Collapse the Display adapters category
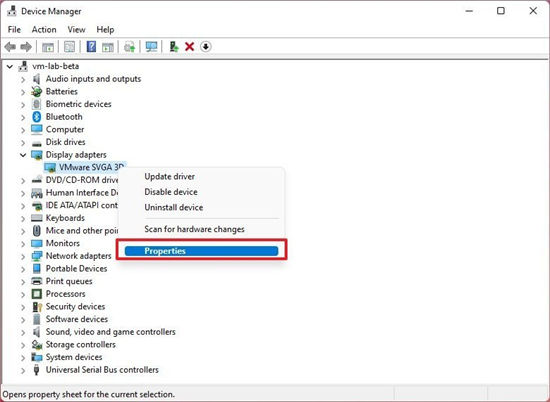Screen dimensions: 550x402 coord(23,155)
